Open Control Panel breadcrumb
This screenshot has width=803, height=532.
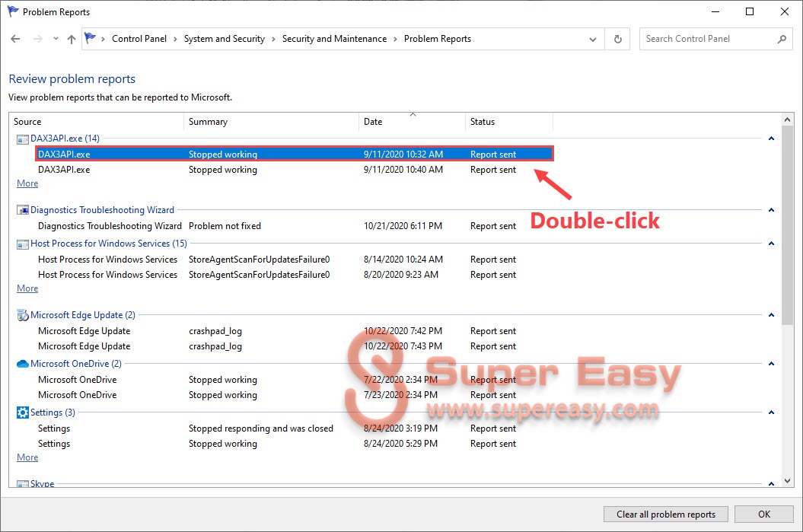(x=139, y=39)
